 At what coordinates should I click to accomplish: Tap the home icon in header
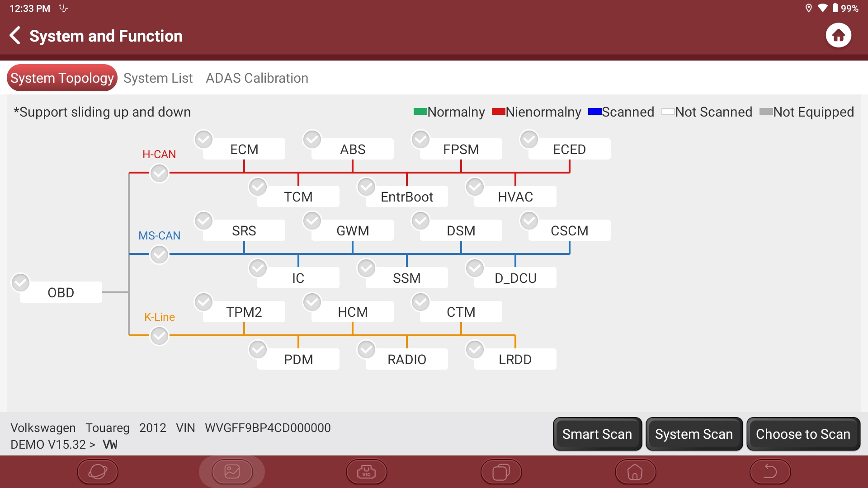[x=838, y=36]
